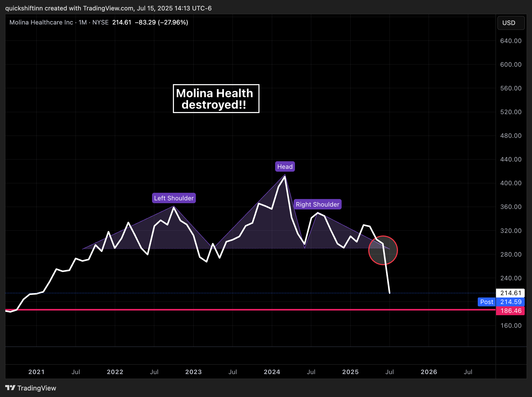532x397 pixels.
Task: Click the 280.00 price axis label
Action: (511, 255)
